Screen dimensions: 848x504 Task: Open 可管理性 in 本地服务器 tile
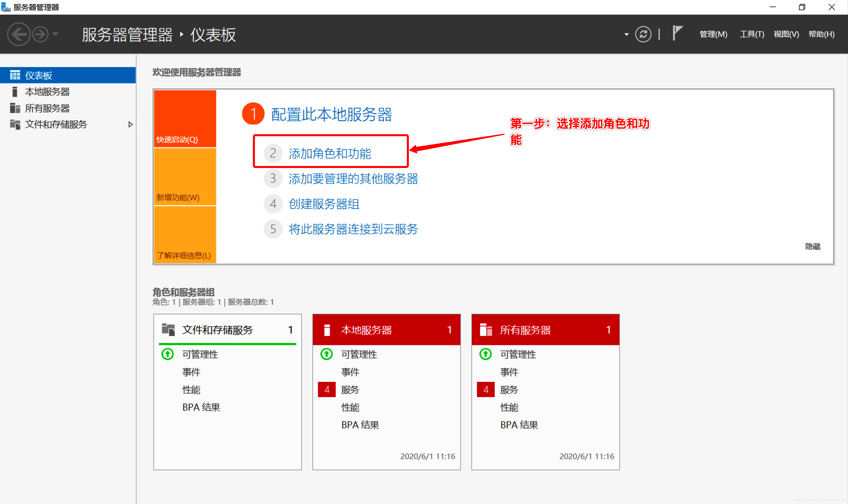359,354
